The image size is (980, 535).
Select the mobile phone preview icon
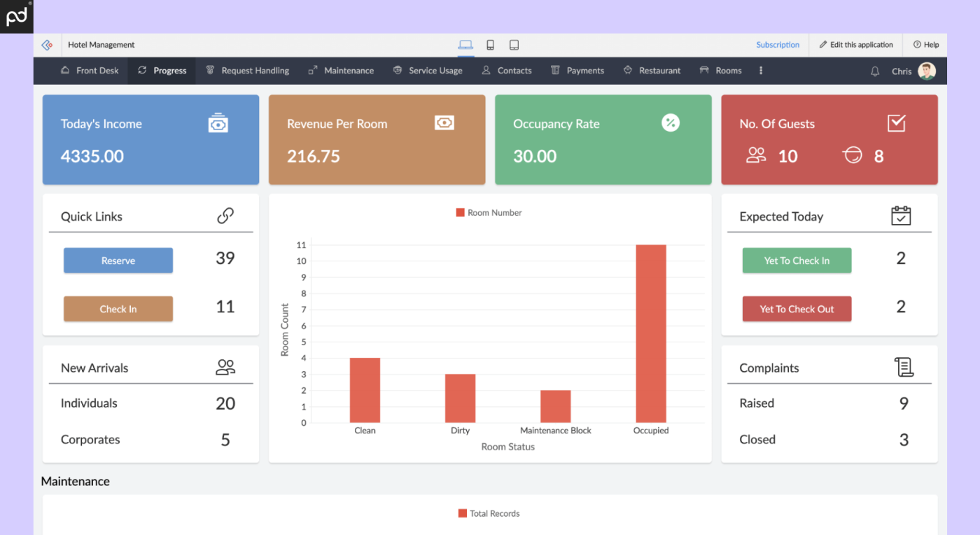(490, 44)
